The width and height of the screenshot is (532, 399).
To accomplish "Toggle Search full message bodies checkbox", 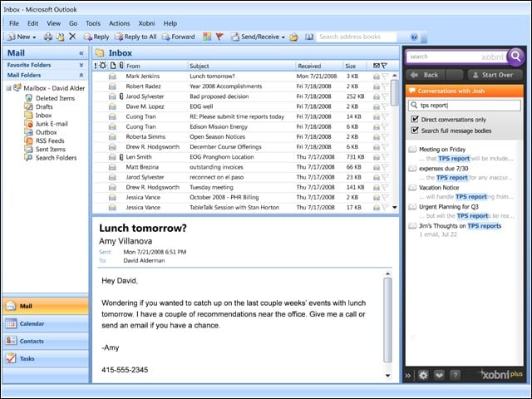I will 415,131.
